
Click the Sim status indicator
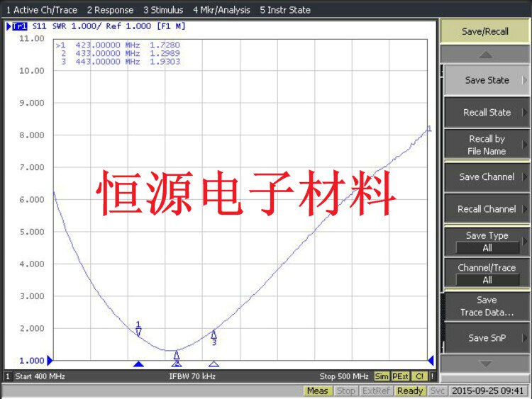pyautogui.click(x=382, y=376)
